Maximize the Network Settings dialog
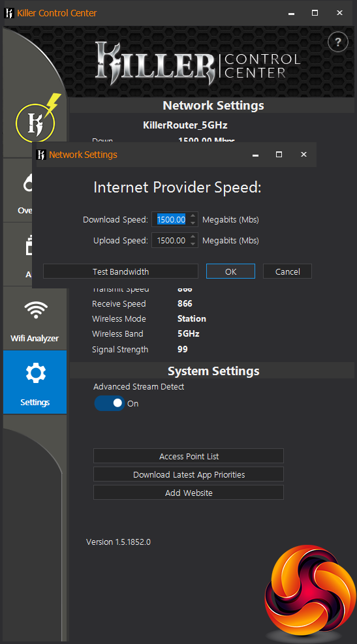The image size is (357, 644). tap(279, 155)
